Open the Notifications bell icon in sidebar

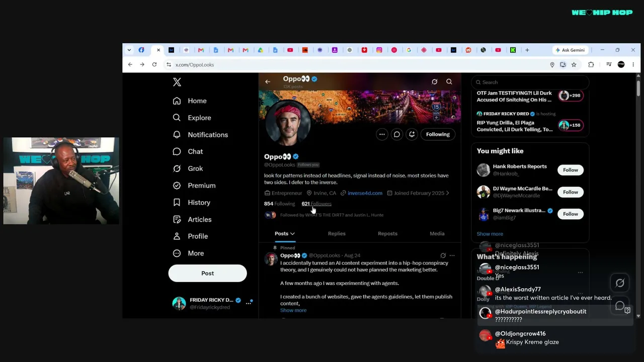[177, 135]
